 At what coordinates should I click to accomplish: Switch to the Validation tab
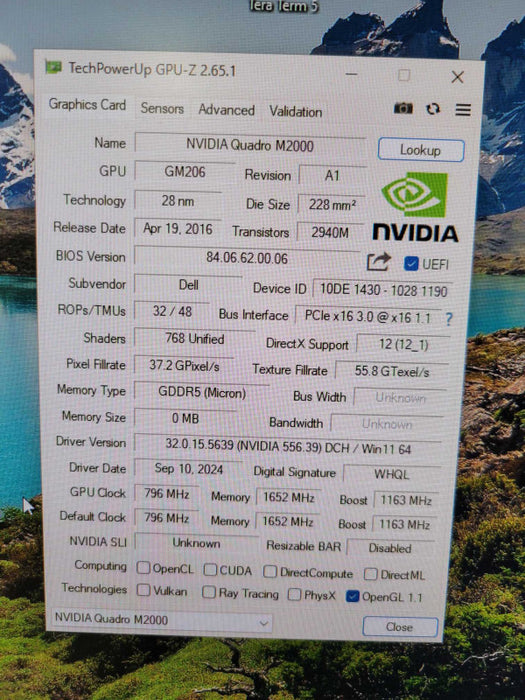click(296, 112)
